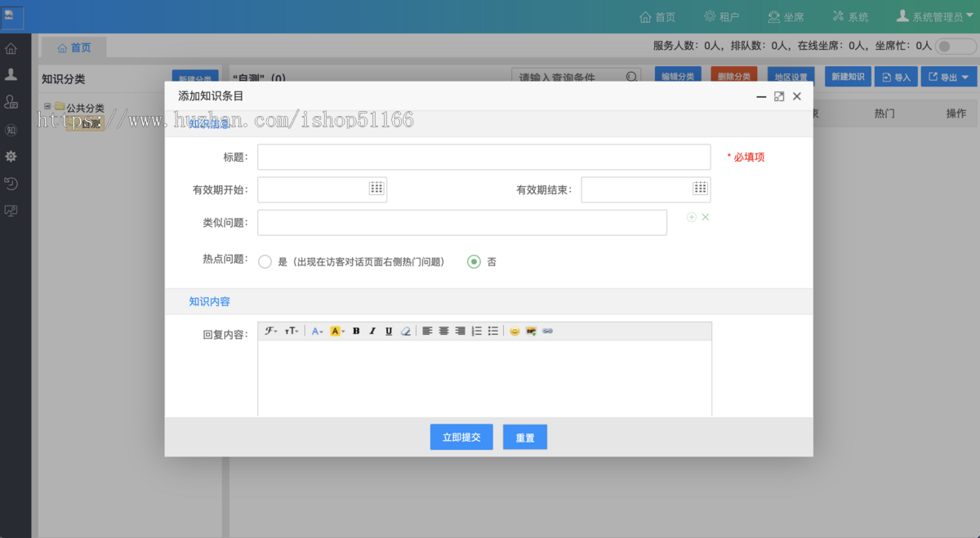Open the text color picker
Screen dimensions: 980x538
(318, 331)
